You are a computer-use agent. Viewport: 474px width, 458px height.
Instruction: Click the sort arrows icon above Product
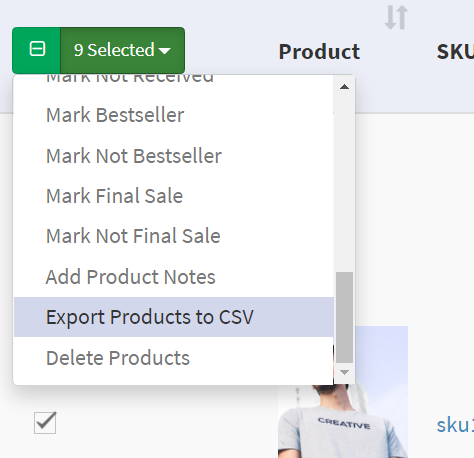coord(396,17)
